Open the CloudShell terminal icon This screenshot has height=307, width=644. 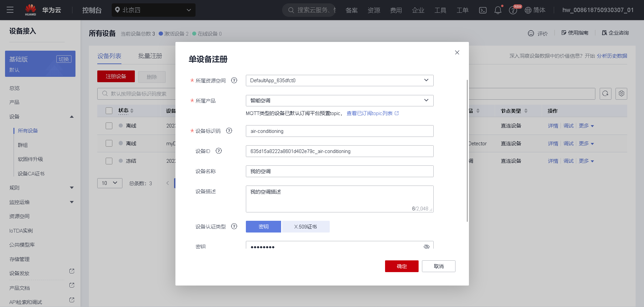[x=483, y=10]
